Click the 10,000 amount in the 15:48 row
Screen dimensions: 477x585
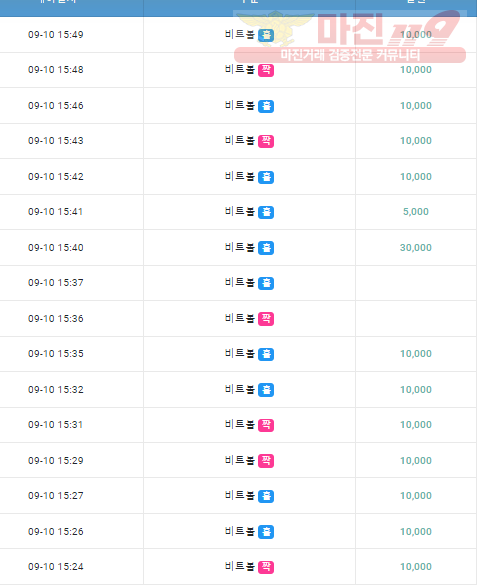[x=416, y=70]
